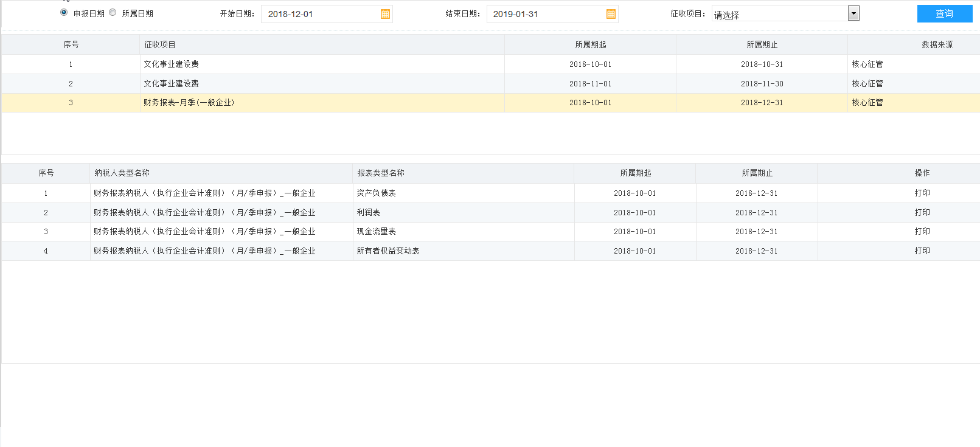Select the 所属日期 radio button
The width and height of the screenshot is (980, 447).
[113, 13]
